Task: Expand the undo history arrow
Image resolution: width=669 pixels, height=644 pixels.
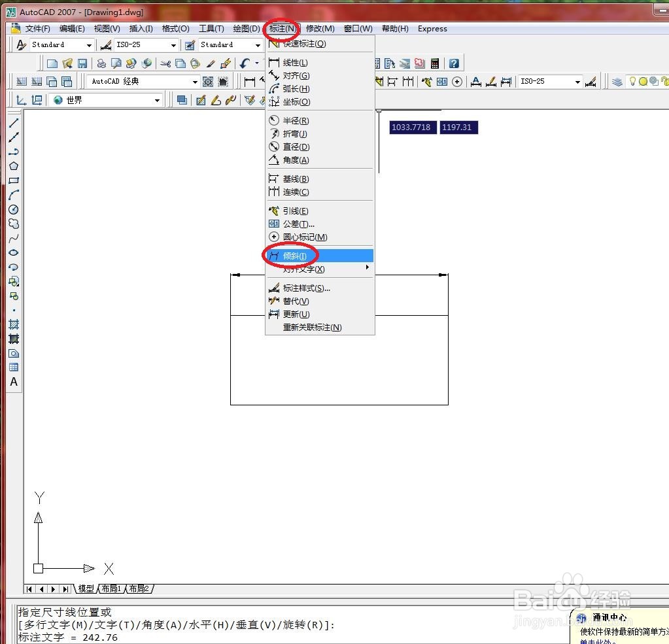Action: [257, 63]
